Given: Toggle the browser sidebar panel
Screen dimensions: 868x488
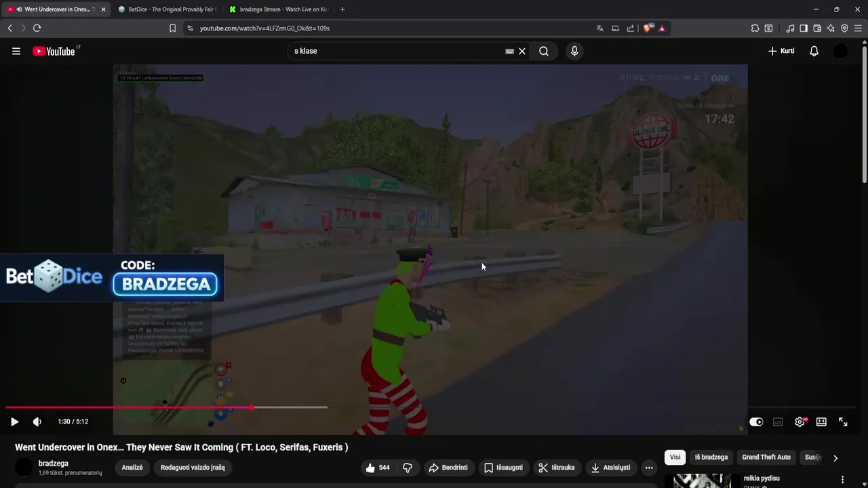Looking at the screenshot, I should pyautogui.click(x=804, y=28).
